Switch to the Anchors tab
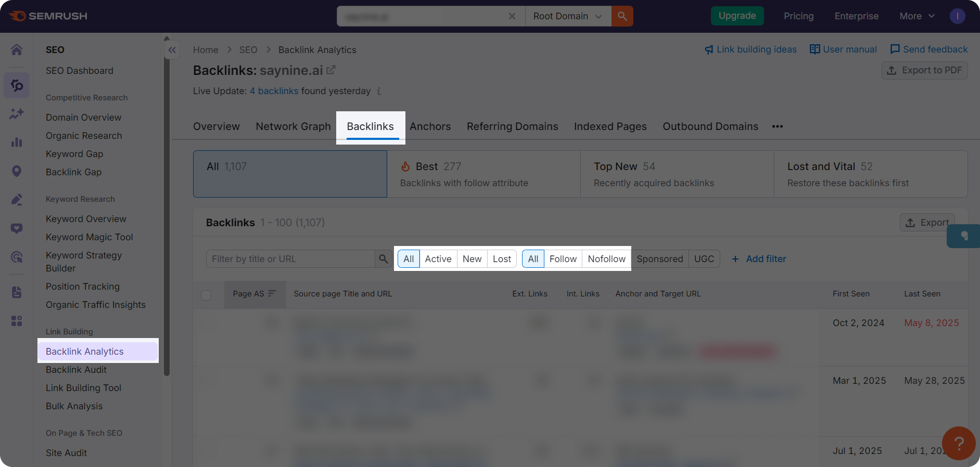Screen dimensions: 980x467 430,126
